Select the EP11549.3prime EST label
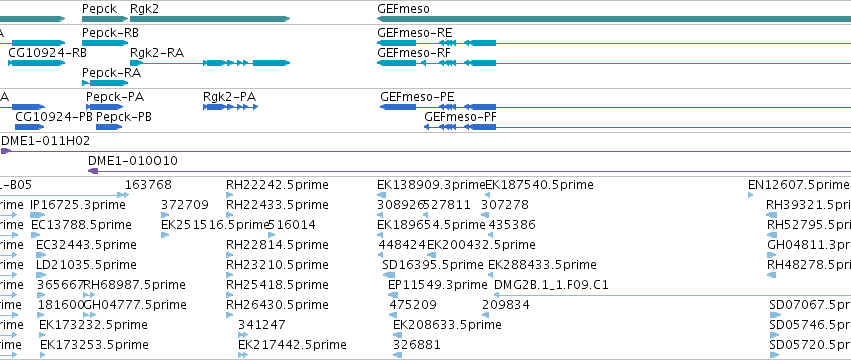Screen dimensions: 851x360 [437, 285]
